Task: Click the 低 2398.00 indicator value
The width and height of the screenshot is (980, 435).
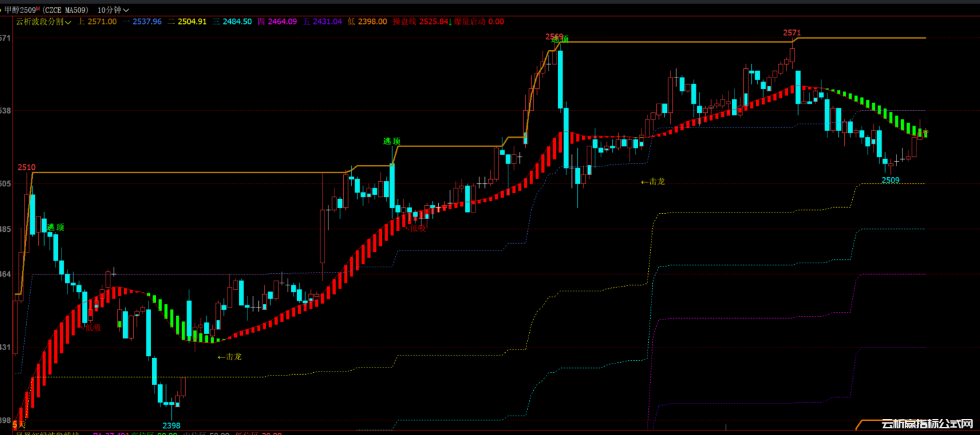Action: pyautogui.click(x=368, y=21)
